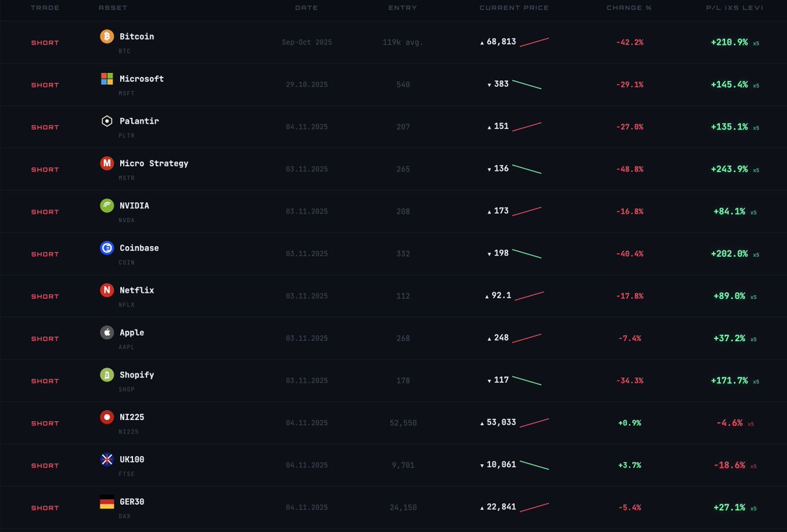Screen dimensions: 787x532
Task: Click the Netflix logo icon
Action: [x=107, y=291]
